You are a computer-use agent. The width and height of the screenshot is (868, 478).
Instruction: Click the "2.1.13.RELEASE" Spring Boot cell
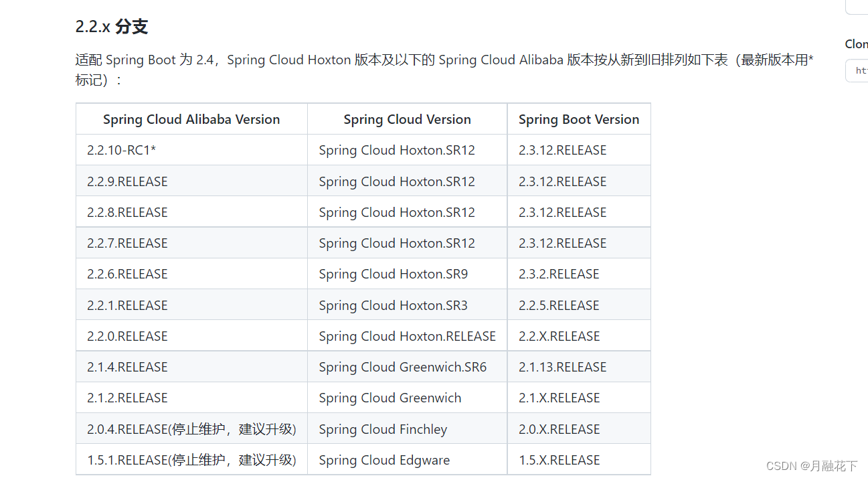(x=579, y=367)
